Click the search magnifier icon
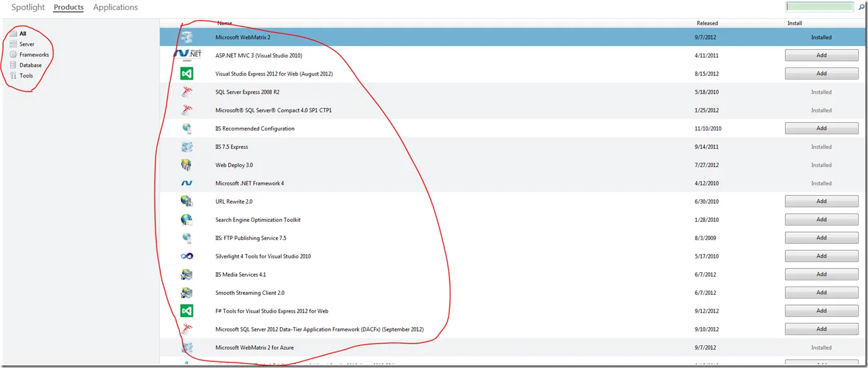Screen dimensions: 868x368 (x=862, y=7)
